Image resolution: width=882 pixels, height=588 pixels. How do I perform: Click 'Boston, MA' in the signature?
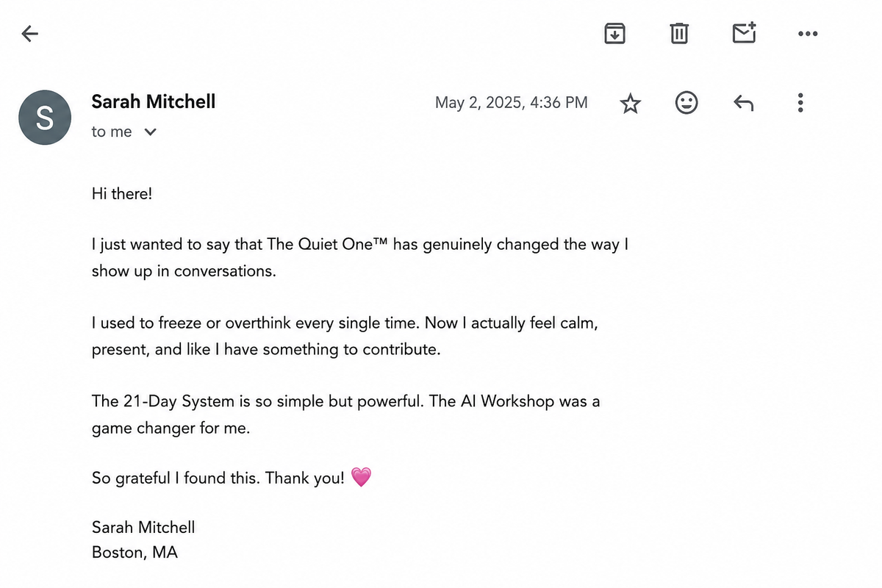point(135,552)
